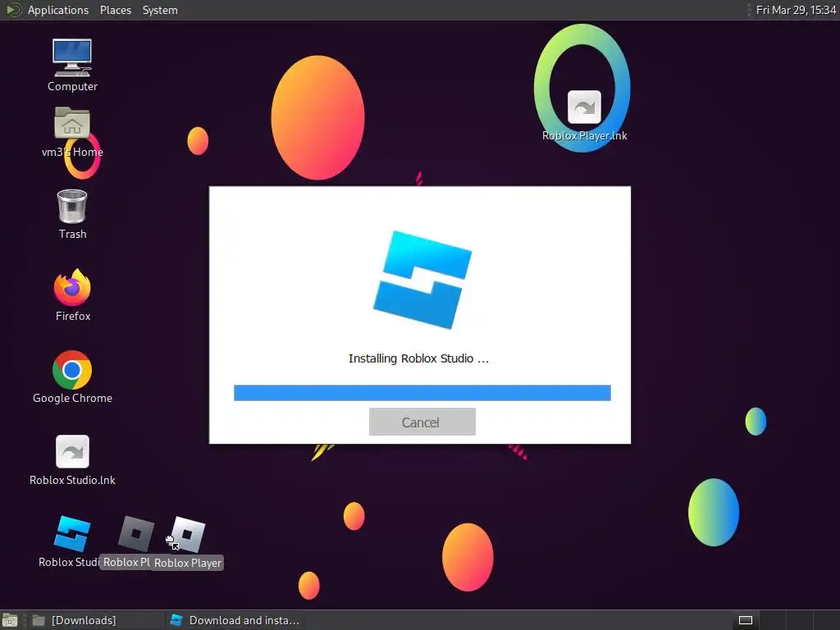
Task: Open the clock showing Fri Mar 29
Action: pyautogui.click(x=796, y=10)
